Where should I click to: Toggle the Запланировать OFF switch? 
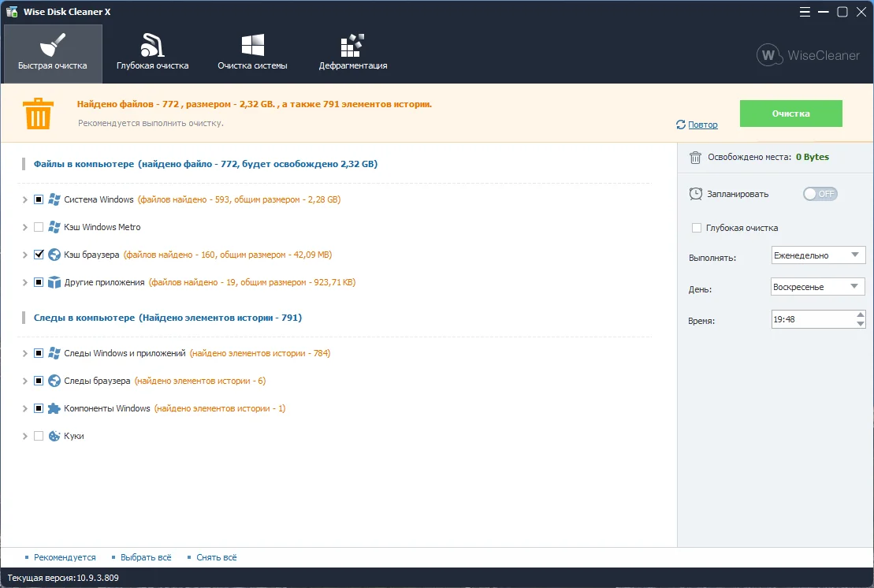pyautogui.click(x=820, y=194)
